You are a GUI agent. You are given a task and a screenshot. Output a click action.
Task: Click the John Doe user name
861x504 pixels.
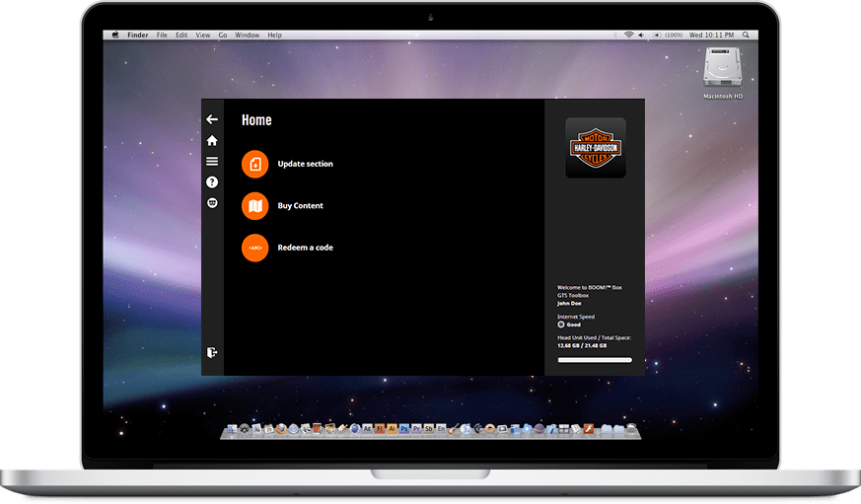pyautogui.click(x=569, y=303)
